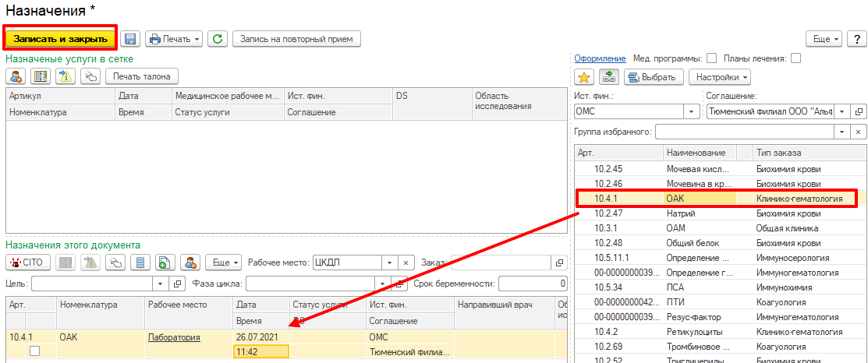Open the Лаборатория link in OAK row

point(174,337)
